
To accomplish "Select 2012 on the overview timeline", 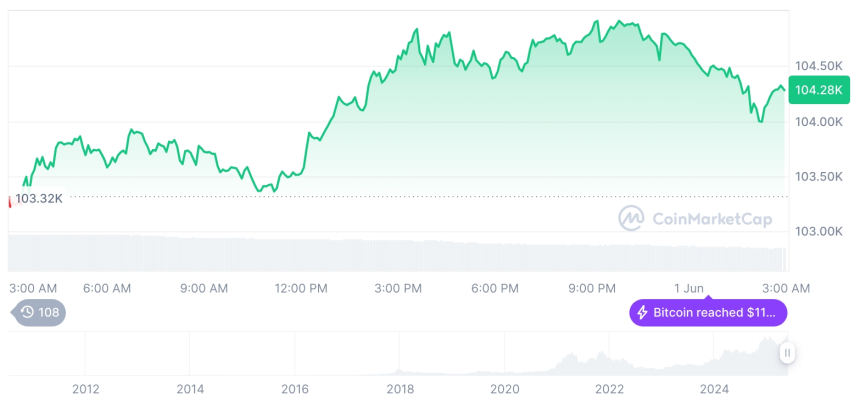I will pos(85,388).
